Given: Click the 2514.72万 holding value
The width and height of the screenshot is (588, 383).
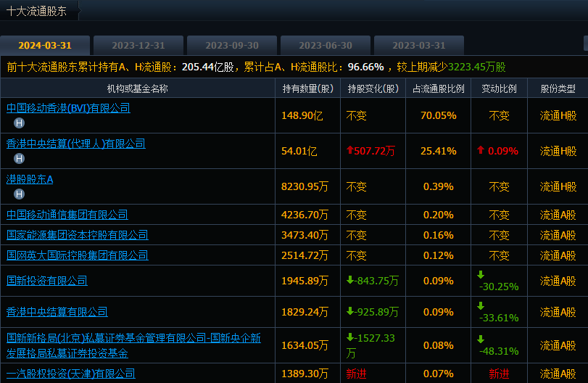Looking at the screenshot, I should point(305,255).
